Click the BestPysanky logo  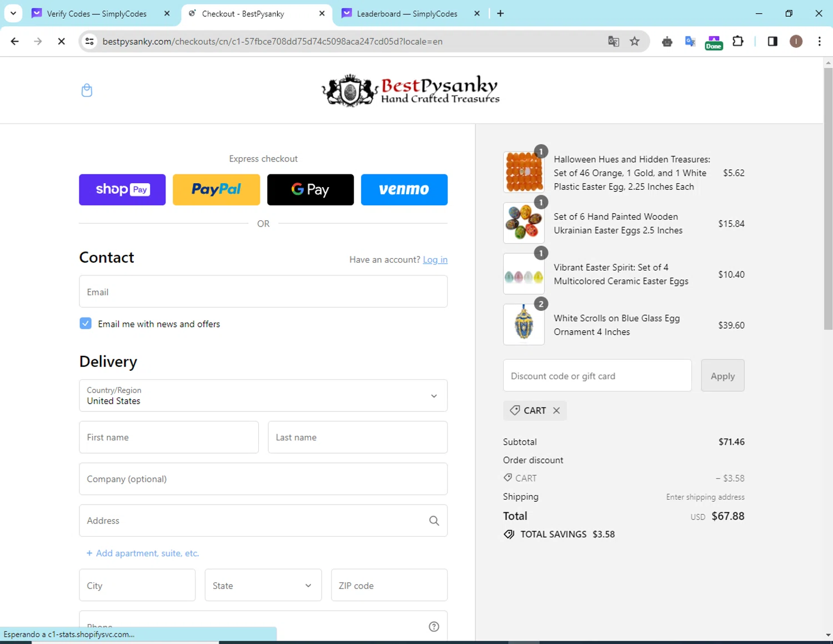tap(411, 90)
